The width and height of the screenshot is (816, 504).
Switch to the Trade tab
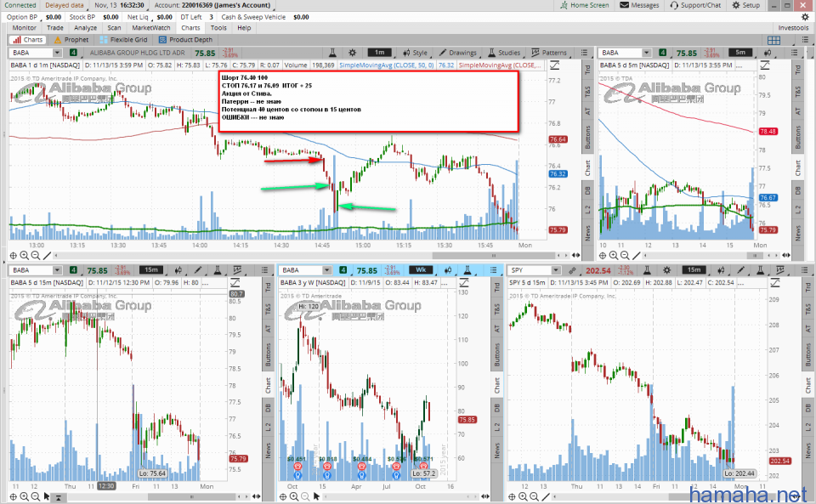[x=54, y=28]
